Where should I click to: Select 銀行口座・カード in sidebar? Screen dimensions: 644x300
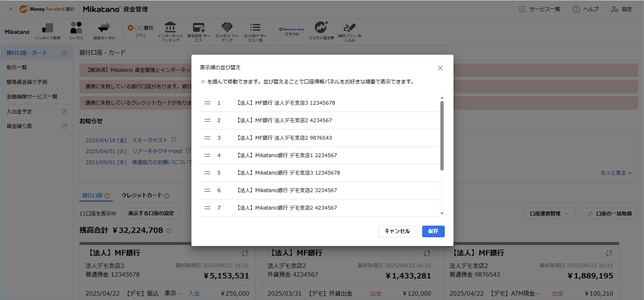pyautogui.click(x=36, y=53)
